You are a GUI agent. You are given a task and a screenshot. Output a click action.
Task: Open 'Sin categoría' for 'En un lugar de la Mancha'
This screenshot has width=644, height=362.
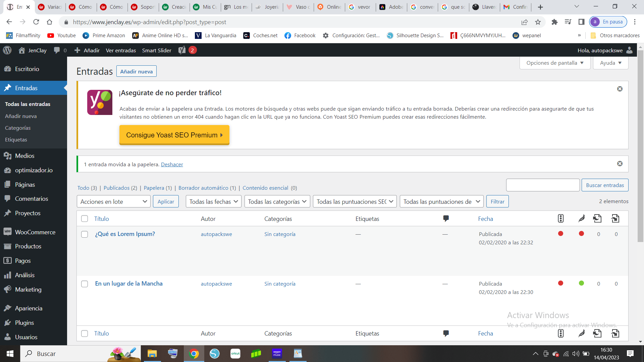click(280, 284)
